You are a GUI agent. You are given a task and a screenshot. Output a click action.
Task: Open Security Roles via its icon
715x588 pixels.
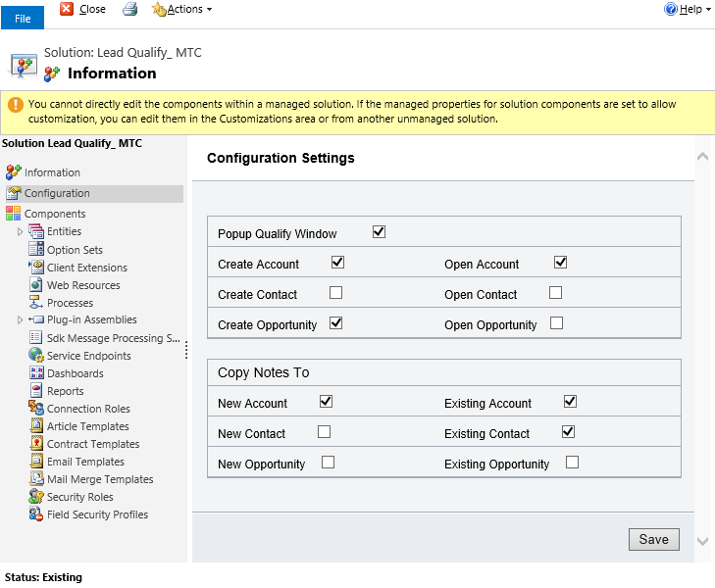click(36, 497)
